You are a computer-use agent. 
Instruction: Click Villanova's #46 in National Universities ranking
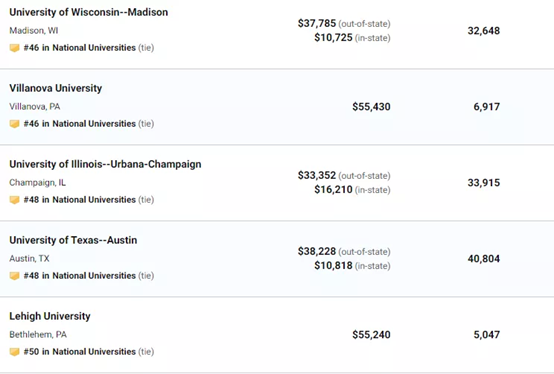pyautogui.click(x=89, y=124)
